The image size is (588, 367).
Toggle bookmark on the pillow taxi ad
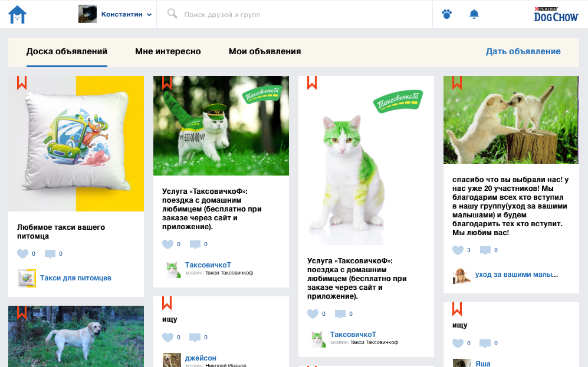coord(22,82)
